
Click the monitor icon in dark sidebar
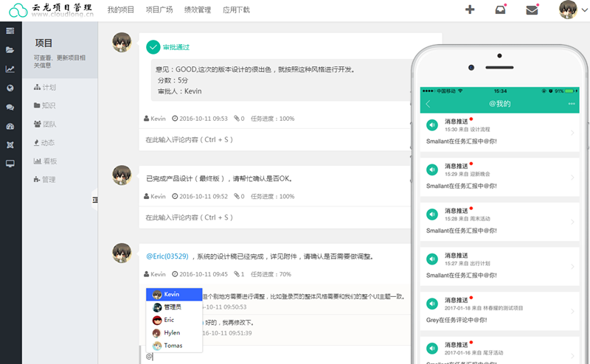10,164
